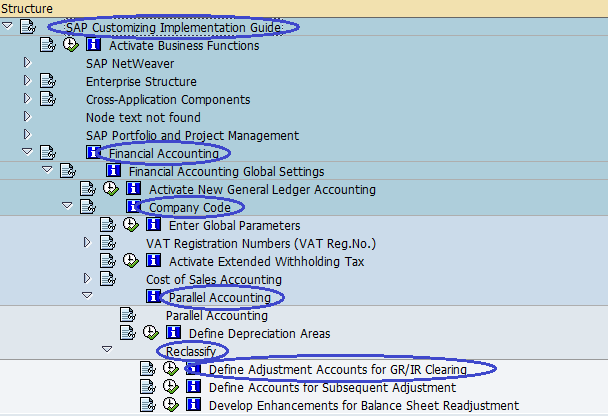Execute activity icon for Define Depreciation Areas
608x416 pixels.
(x=151, y=332)
